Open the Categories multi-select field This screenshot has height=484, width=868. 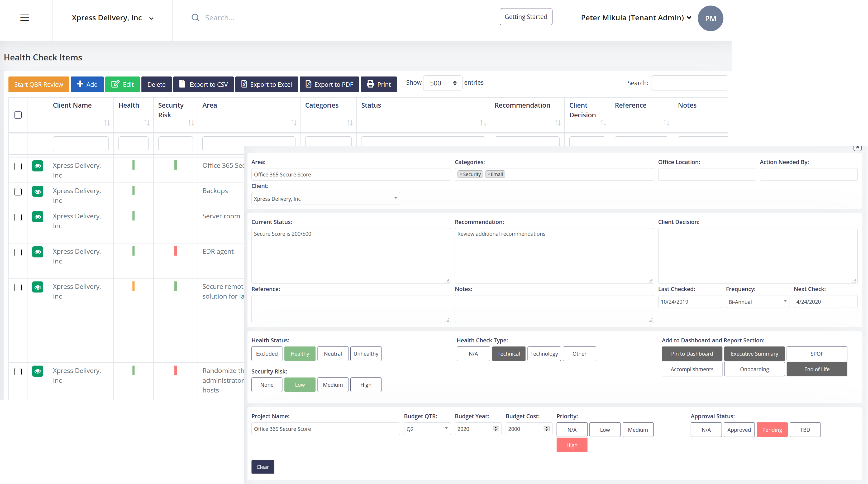click(x=554, y=174)
